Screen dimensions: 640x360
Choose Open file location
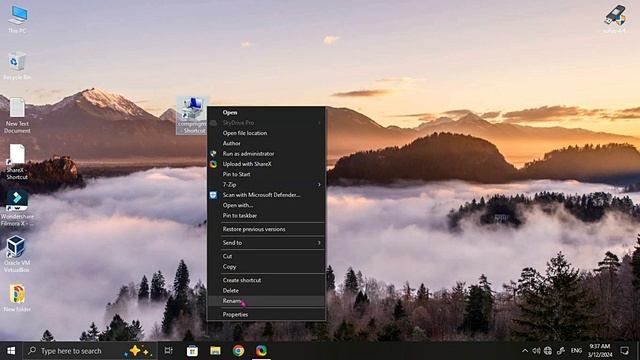point(267,133)
